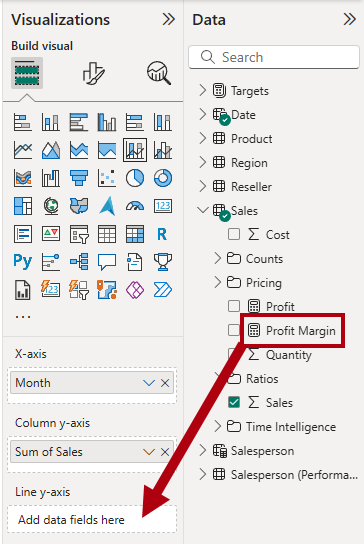Viewport: 364px width, 544px height.
Task: Check the Profit Margin field checkbox
Action: [x=234, y=330]
